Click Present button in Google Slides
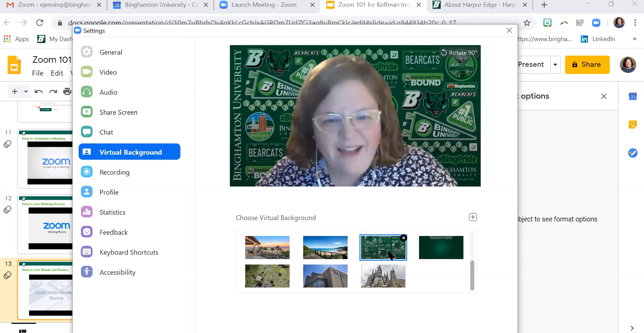The width and height of the screenshot is (644, 333). [531, 64]
